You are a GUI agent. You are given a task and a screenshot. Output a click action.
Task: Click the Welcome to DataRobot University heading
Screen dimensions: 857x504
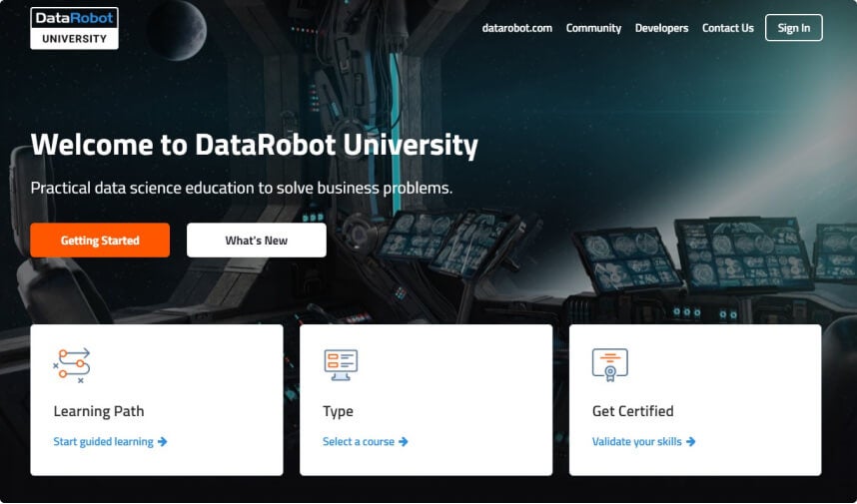(255, 146)
